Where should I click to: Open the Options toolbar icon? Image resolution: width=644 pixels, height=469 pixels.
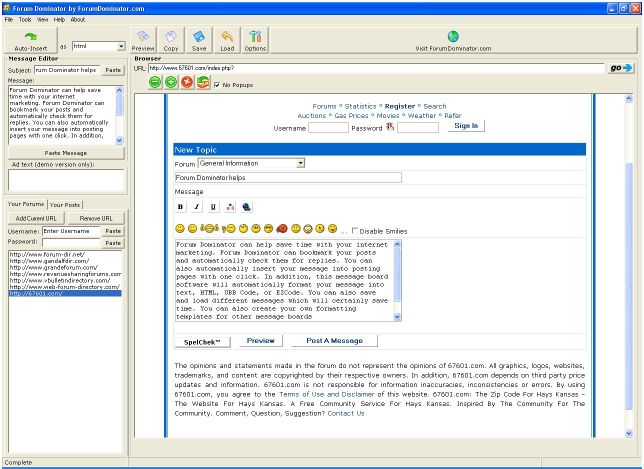(255, 40)
